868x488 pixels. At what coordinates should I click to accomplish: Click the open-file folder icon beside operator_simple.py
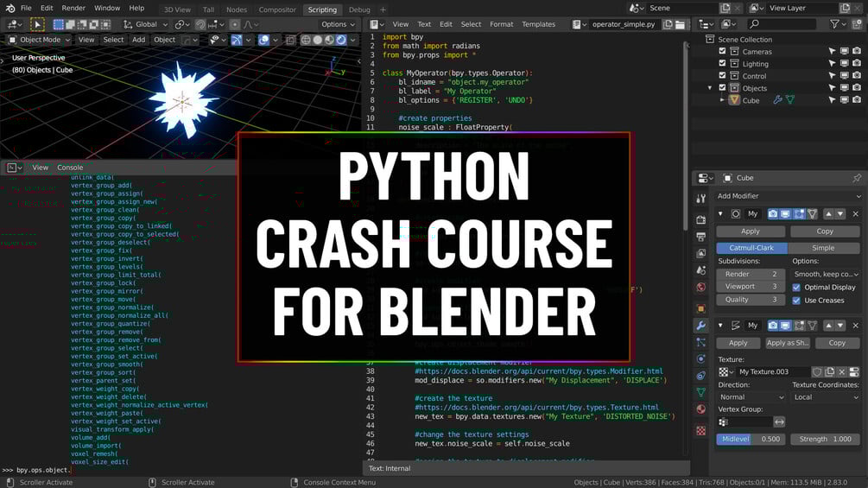click(x=681, y=24)
